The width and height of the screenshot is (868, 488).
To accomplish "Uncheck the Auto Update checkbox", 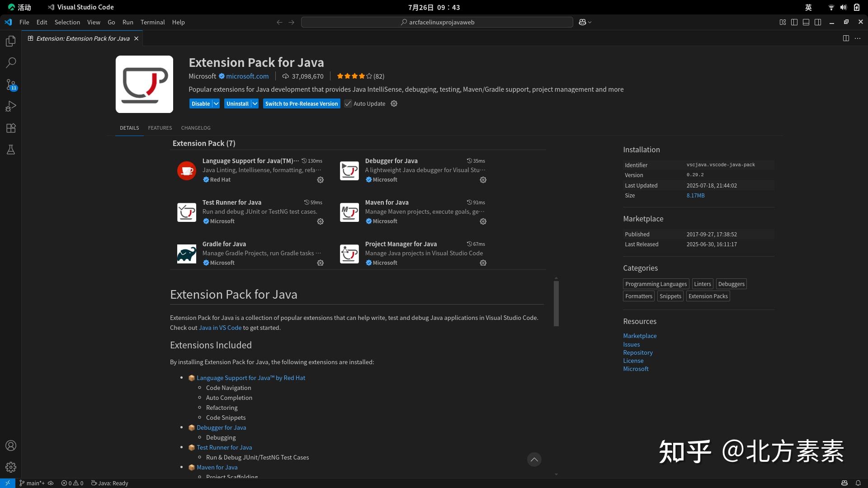I will pyautogui.click(x=348, y=103).
